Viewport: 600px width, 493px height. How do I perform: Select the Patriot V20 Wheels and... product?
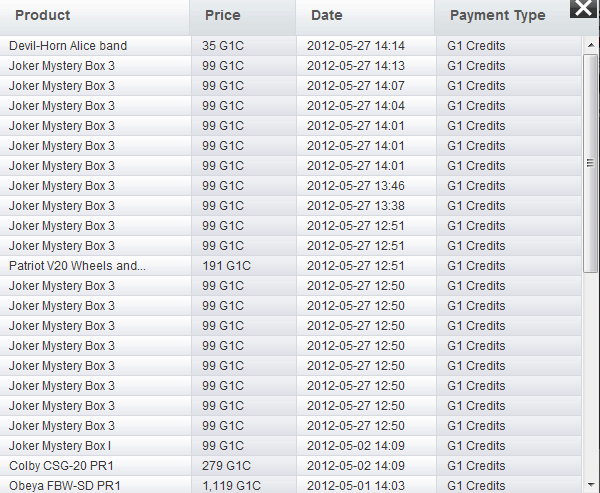(77, 266)
